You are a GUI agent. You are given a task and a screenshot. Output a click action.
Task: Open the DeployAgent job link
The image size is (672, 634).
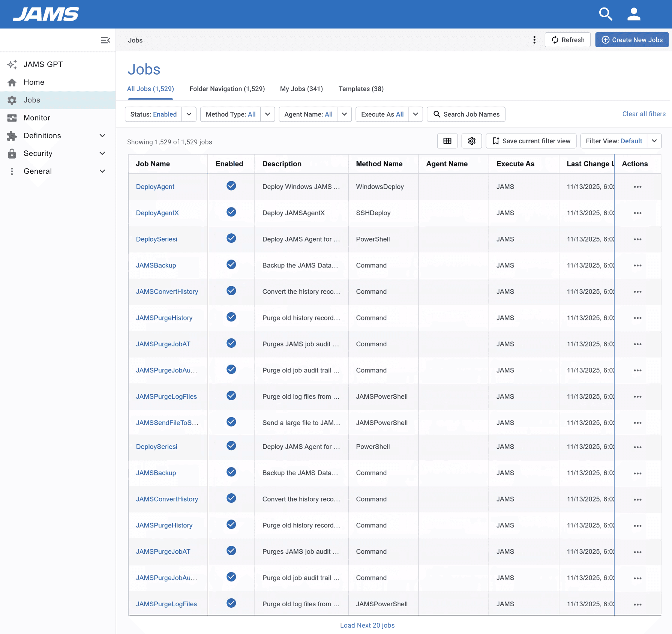[155, 187]
